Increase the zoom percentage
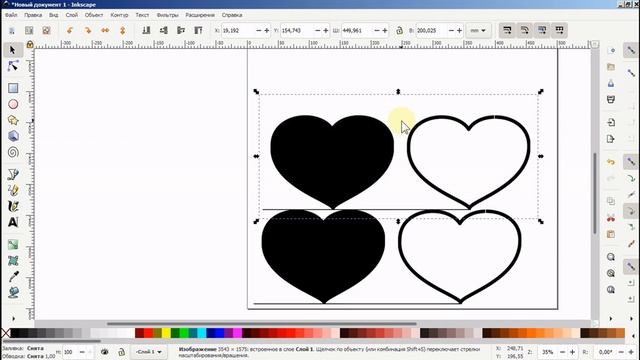Screen dimensions: 640x360 573,352
